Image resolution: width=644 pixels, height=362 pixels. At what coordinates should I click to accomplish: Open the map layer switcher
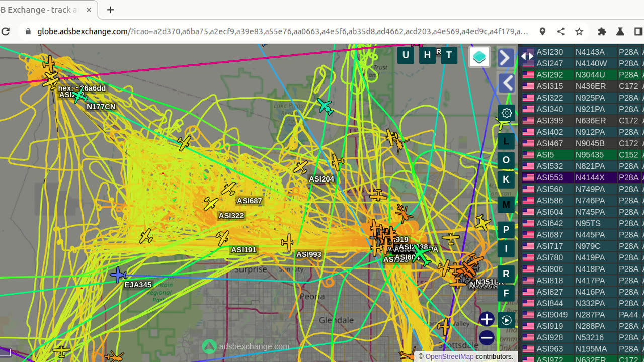click(x=479, y=57)
